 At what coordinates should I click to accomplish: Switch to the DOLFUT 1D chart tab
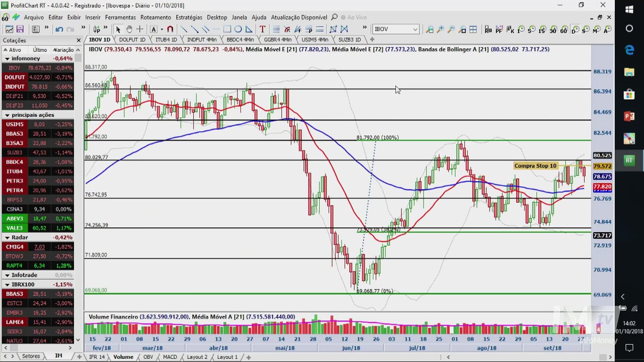pos(132,39)
